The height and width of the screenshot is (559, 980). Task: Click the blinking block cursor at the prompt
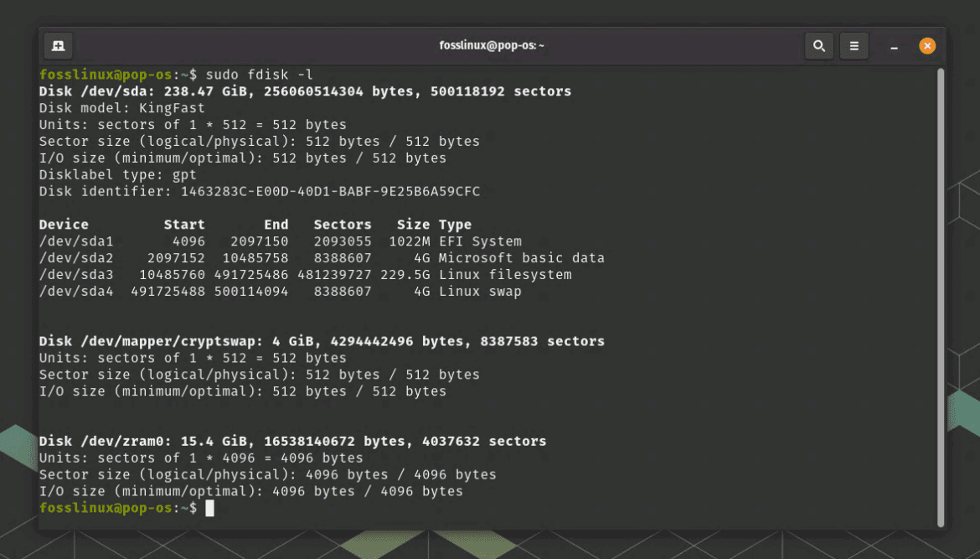point(209,508)
